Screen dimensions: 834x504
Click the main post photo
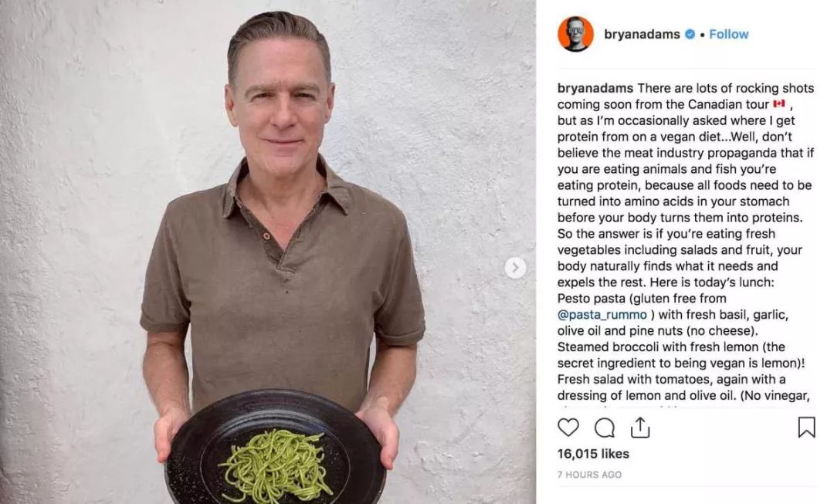(268, 252)
